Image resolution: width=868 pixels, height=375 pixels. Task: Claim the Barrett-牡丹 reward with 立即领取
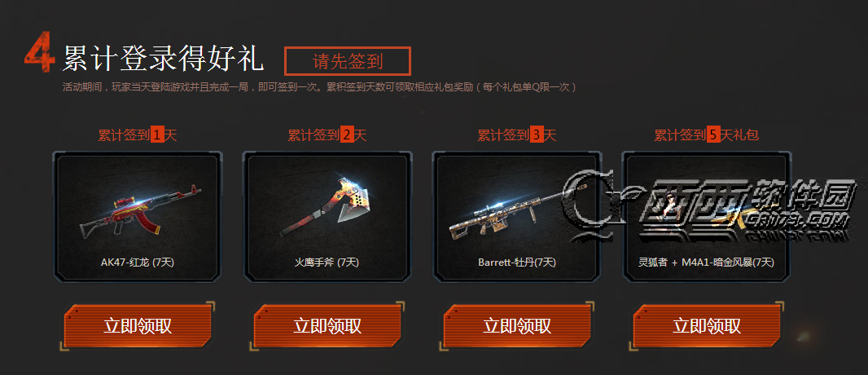(517, 326)
